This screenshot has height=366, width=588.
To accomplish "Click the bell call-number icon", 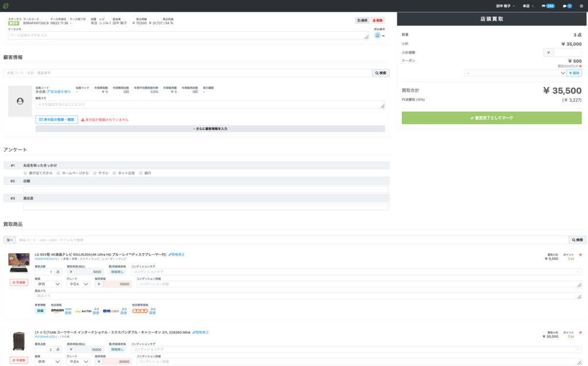I will click(x=378, y=35).
